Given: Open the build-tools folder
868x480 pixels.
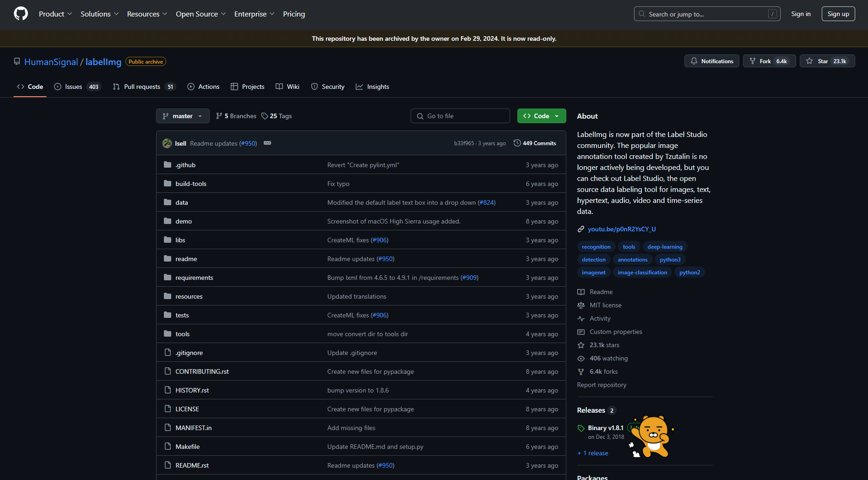Looking at the screenshot, I should (191, 184).
